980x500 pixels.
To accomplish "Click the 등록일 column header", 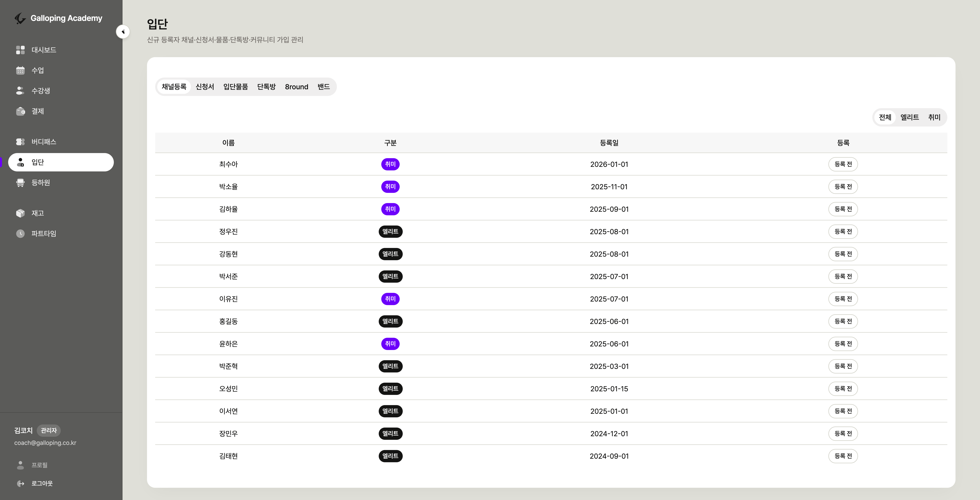I will 609,143.
